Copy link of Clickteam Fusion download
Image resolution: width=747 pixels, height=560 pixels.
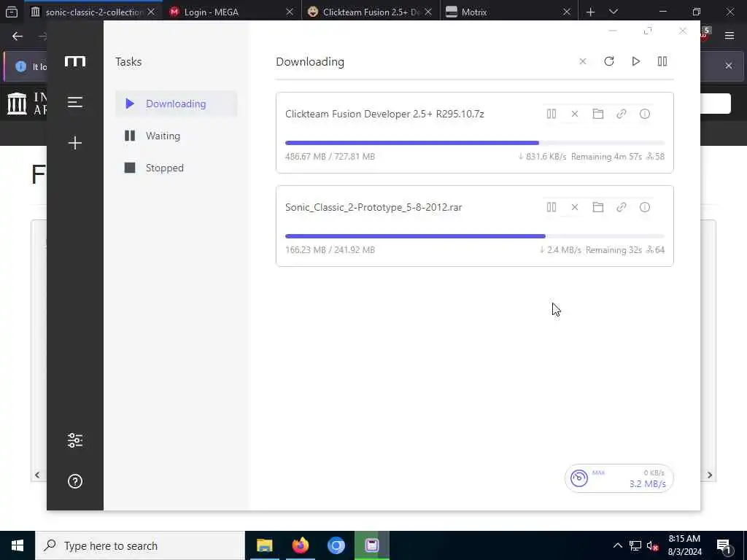(x=622, y=114)
